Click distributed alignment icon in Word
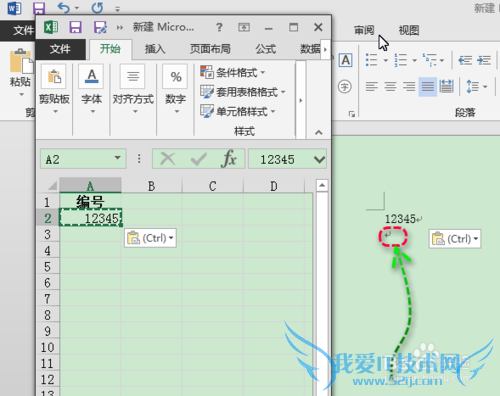The width and height of the screenshot is (500, 396). pos(446,87)
